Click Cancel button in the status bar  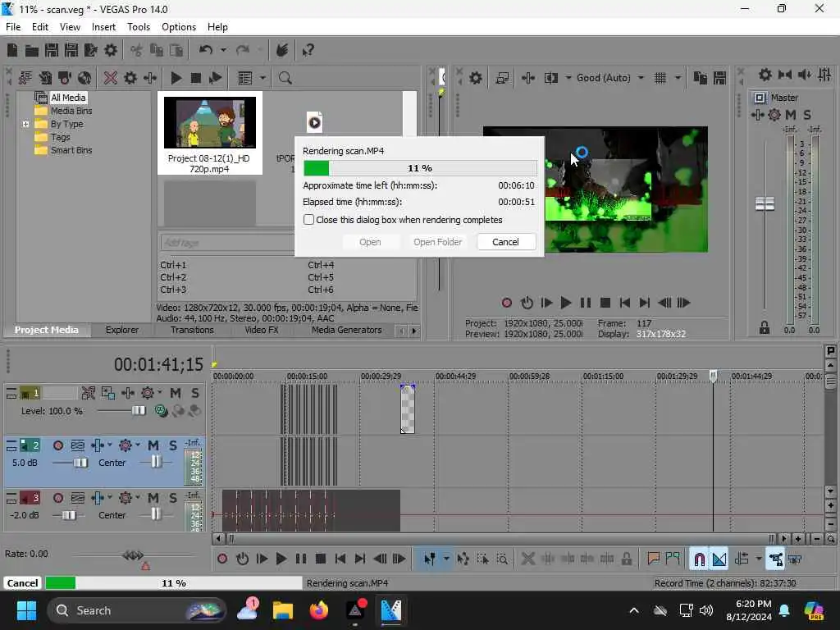(x=22, y=583)
